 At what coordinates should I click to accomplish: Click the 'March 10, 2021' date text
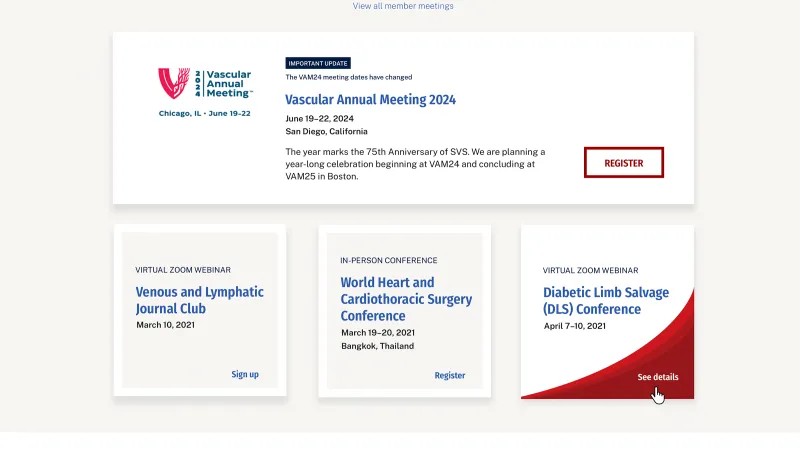click(165, 325)
